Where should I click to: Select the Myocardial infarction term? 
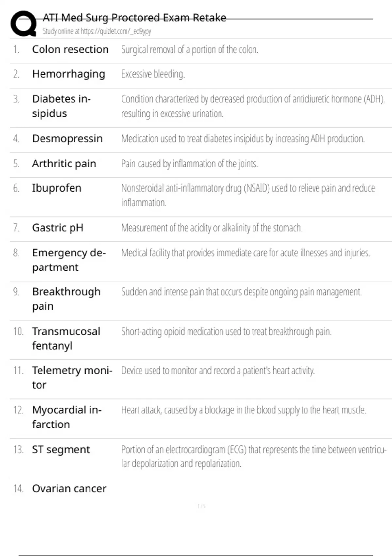tap(67, 417)
